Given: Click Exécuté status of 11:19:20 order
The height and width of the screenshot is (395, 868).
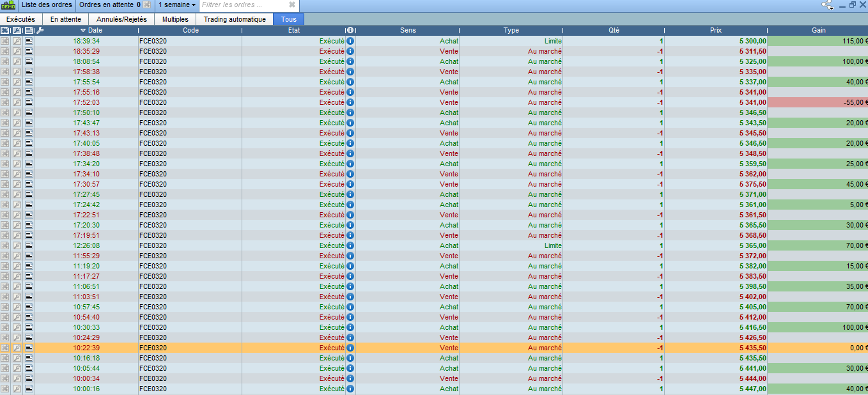Looking at the screenshot, I should point(332,266).
